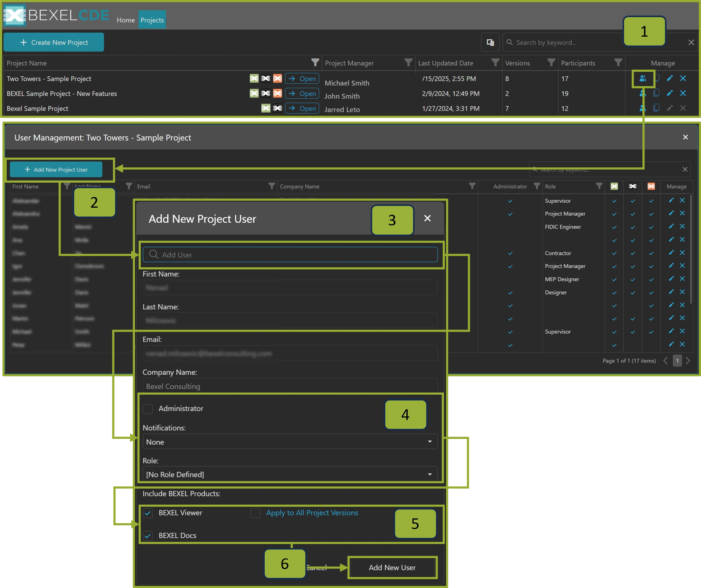Image resolution: width=701 pixels, height=588 pixels.
Task: Click the Add User search field
Action: (290, 254)
